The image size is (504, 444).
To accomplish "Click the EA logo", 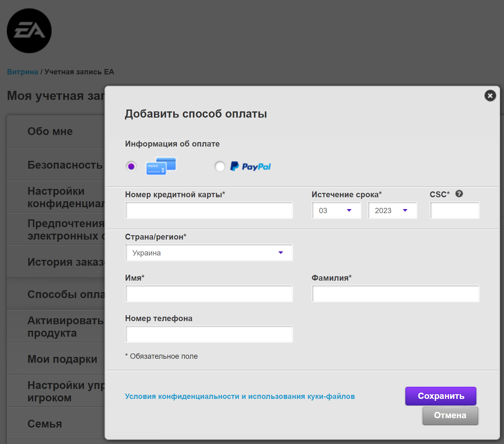I will [x=29, y=31].
